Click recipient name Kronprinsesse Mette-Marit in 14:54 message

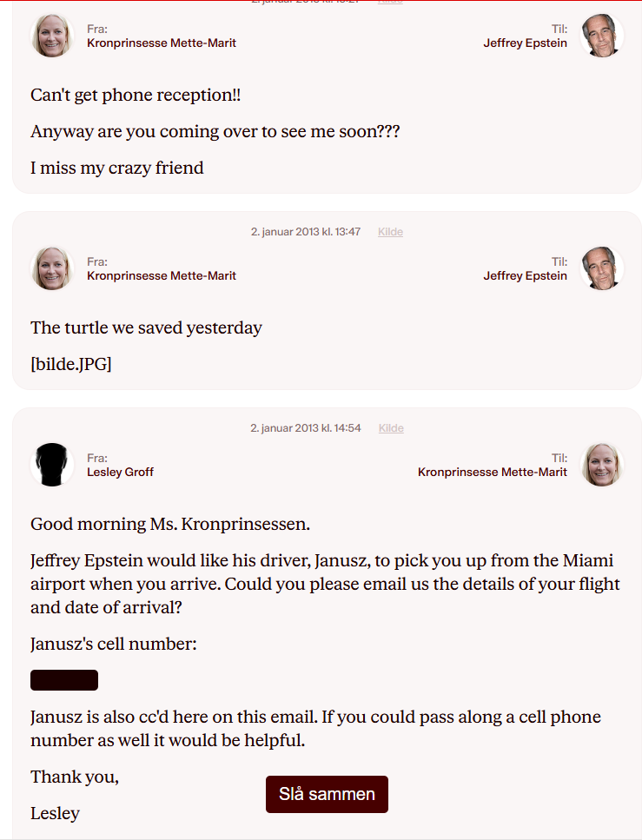coord(492,473)
